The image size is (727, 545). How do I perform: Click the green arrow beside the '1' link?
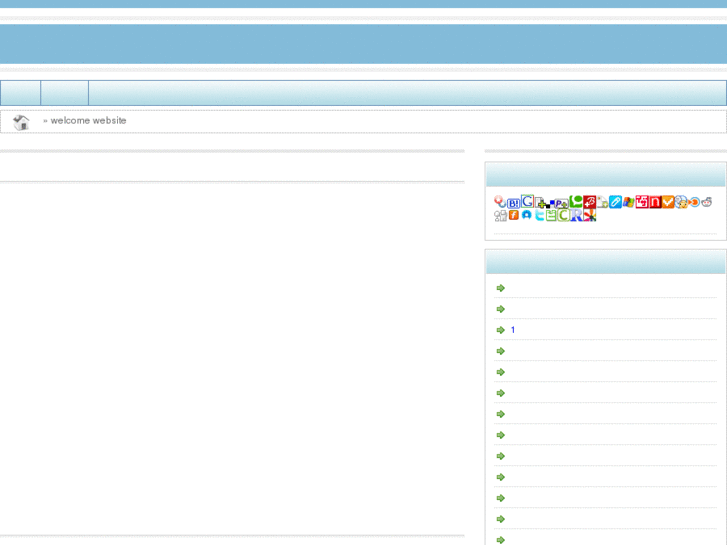[x=501, y=330]
